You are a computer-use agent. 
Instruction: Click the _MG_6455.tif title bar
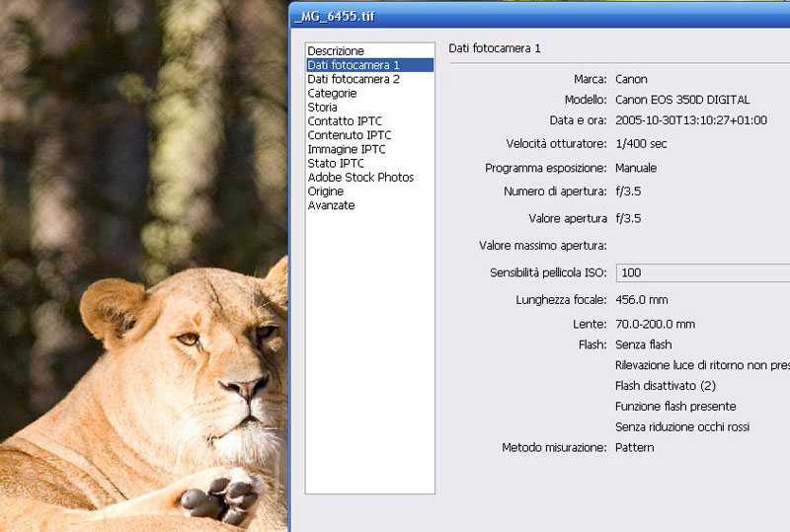pos(540,16)
